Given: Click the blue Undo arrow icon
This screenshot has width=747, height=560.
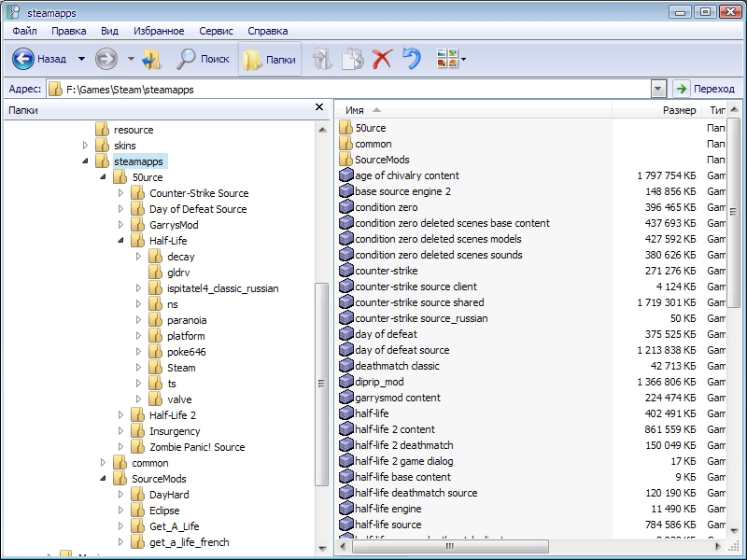Looking at the screenshot, I should 412,59.
